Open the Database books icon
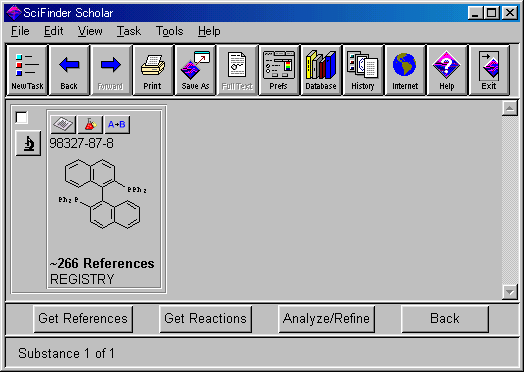This screenshot has width=524, height=372. click(x=321, y=71)
